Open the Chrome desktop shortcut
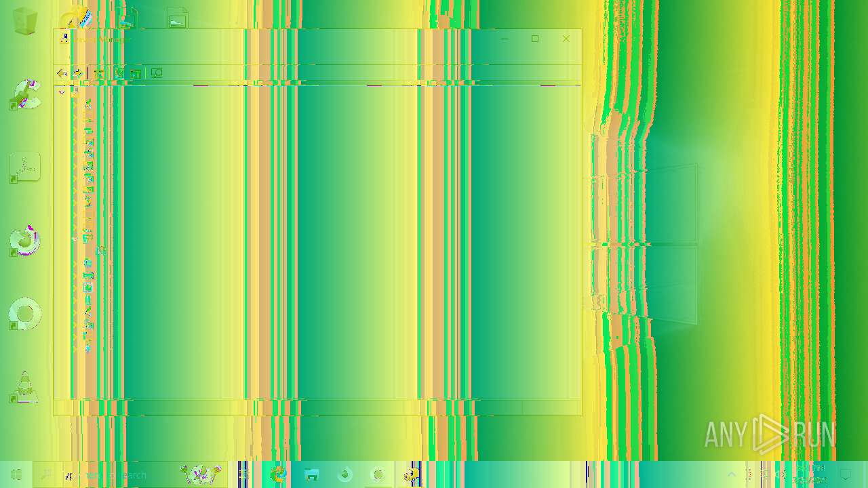 (x=25, y=314)
